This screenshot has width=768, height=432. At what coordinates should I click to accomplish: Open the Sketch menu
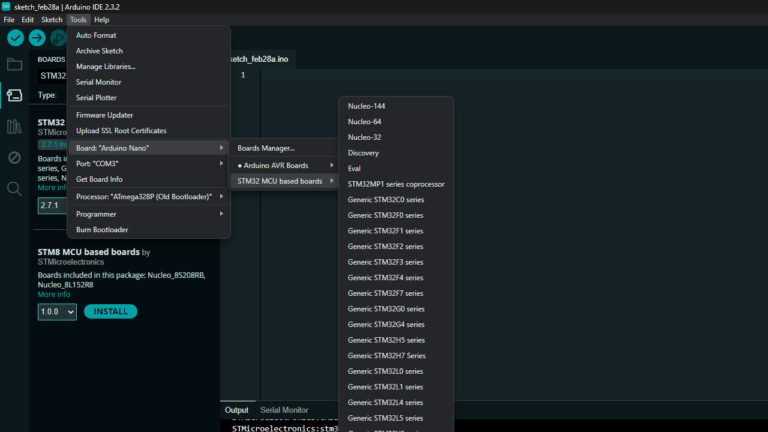[51, 20]
